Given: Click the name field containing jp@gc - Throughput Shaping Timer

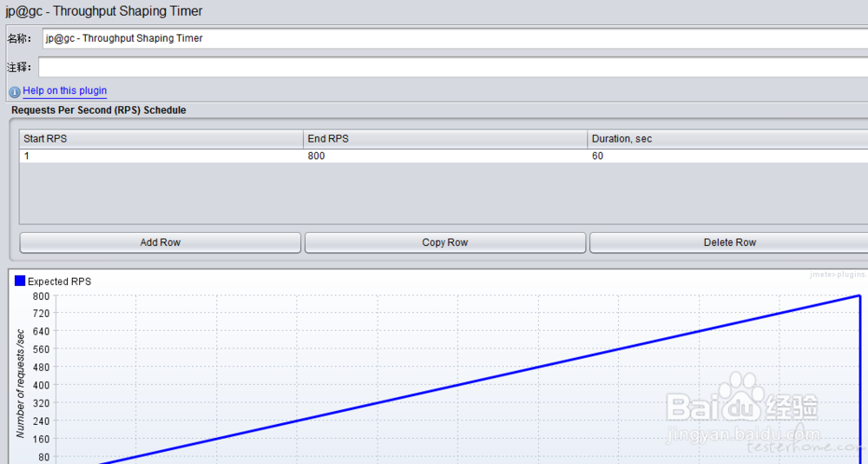Looking at the screenshot, I should [x=455, y=38].
